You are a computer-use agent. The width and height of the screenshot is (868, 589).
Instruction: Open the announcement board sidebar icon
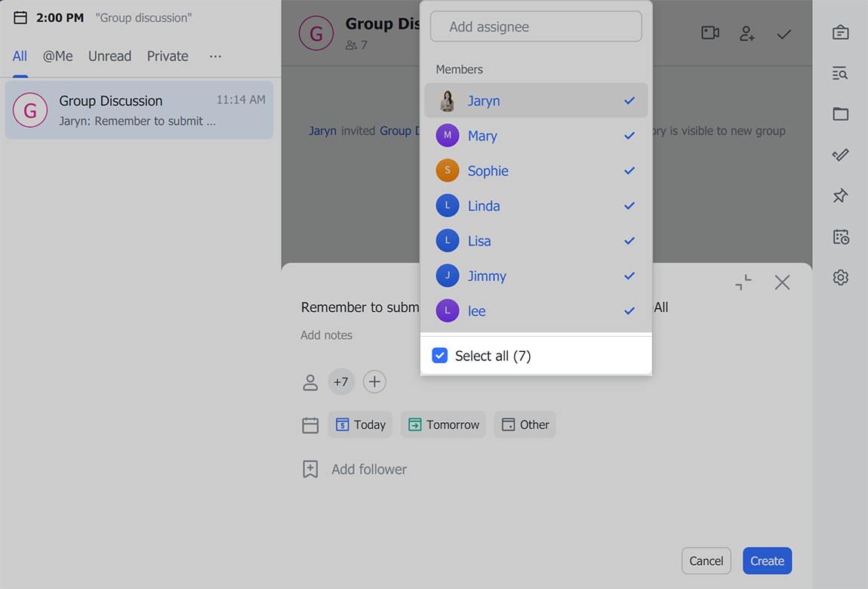[840, 32]
